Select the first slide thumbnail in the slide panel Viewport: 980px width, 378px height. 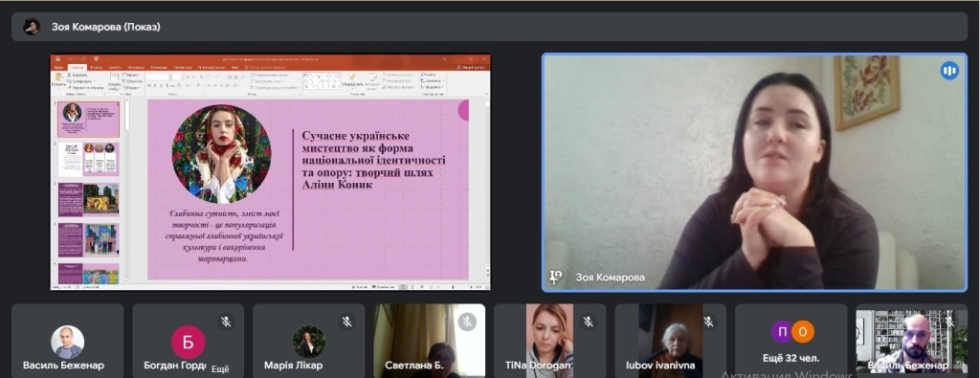(x=89, y=120)
